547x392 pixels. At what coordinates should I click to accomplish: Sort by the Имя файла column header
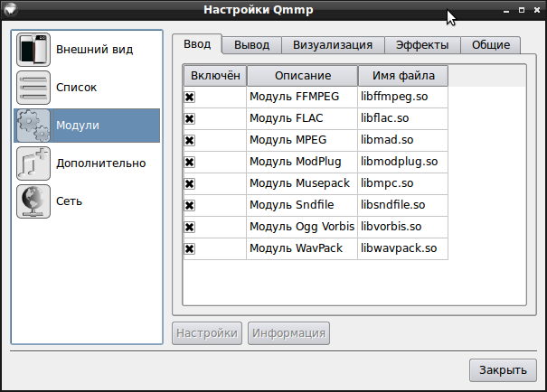tap(403, 76)
